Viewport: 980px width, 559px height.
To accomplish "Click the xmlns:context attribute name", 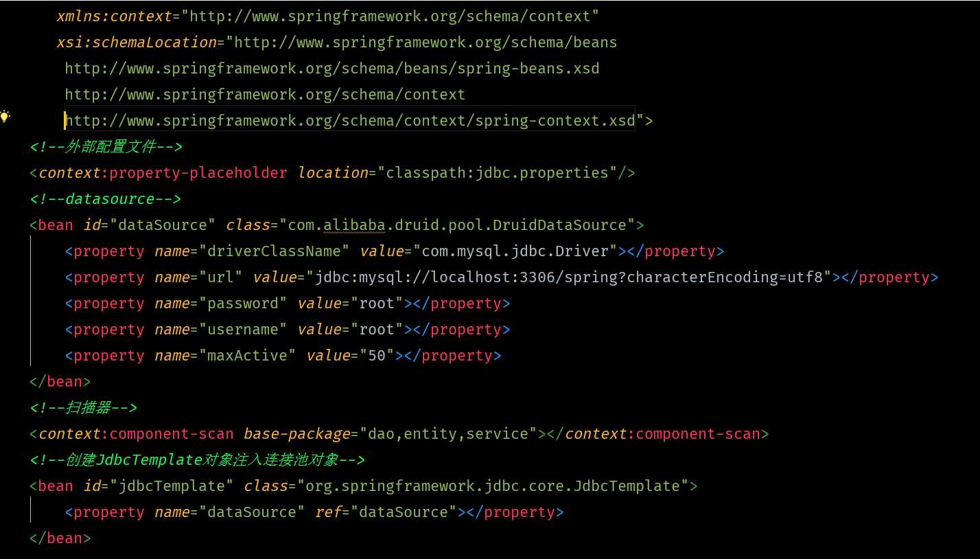I will pos(114,16).
